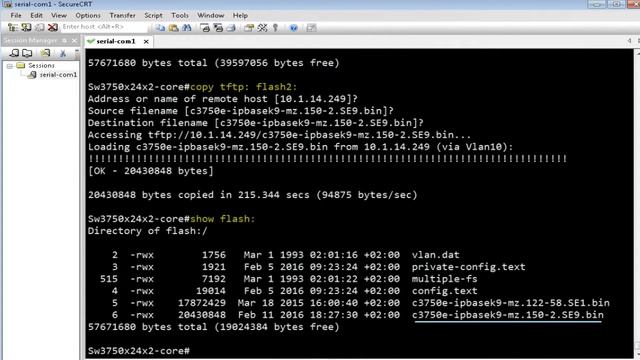Screen dimensions: 640x360
Task: Click the Enter host input field
Action: tap(103, 27)
